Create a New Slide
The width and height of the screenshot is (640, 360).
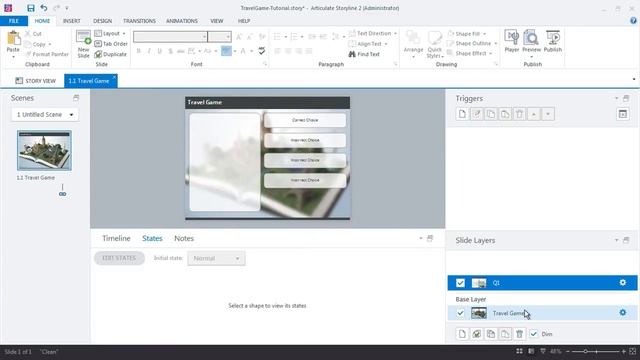coord(83,44)
